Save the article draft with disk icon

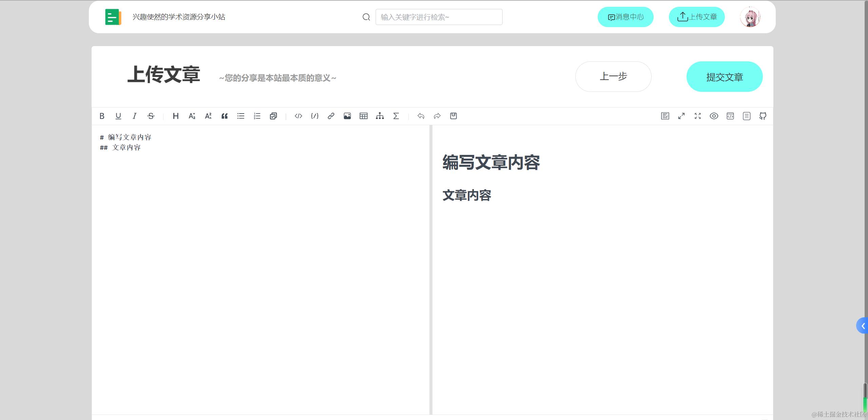(453, 116)
